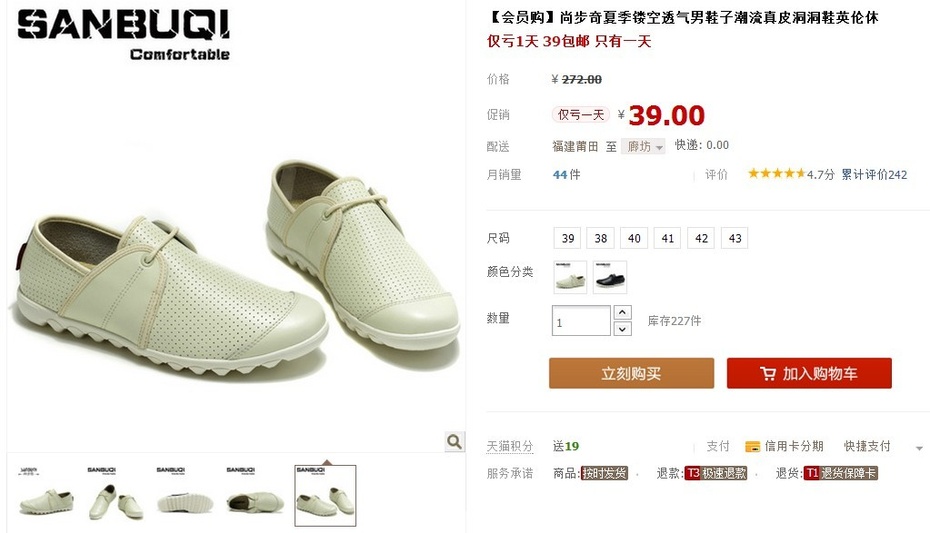This screenshot has width=930, height=533.
Task: Click the T3 fast refund badge
Action: click(x=716, y=473)
